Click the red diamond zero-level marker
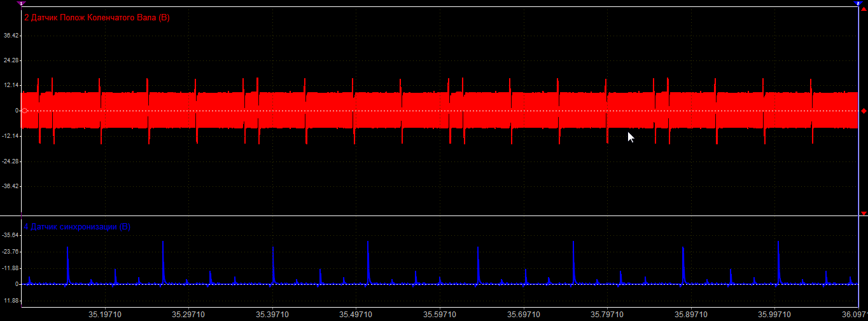Image resolution: width=868 pixels, height=321 pixels. click(x=864, y=111)
